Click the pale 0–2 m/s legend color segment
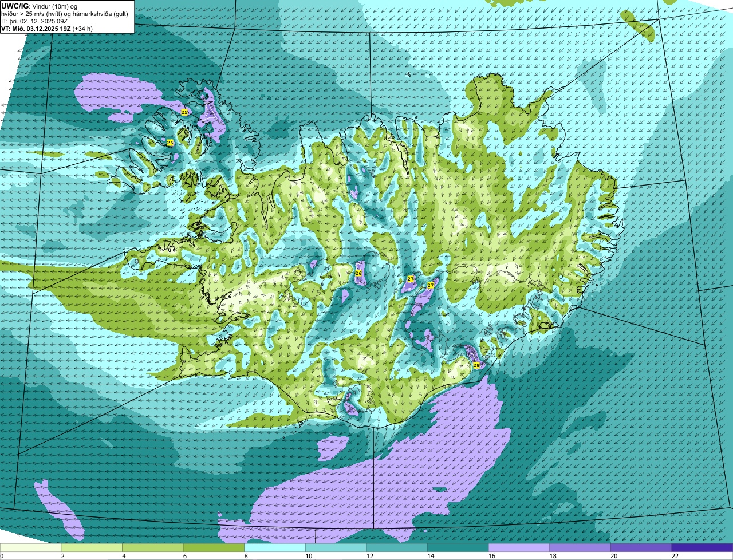 [30, 548]
